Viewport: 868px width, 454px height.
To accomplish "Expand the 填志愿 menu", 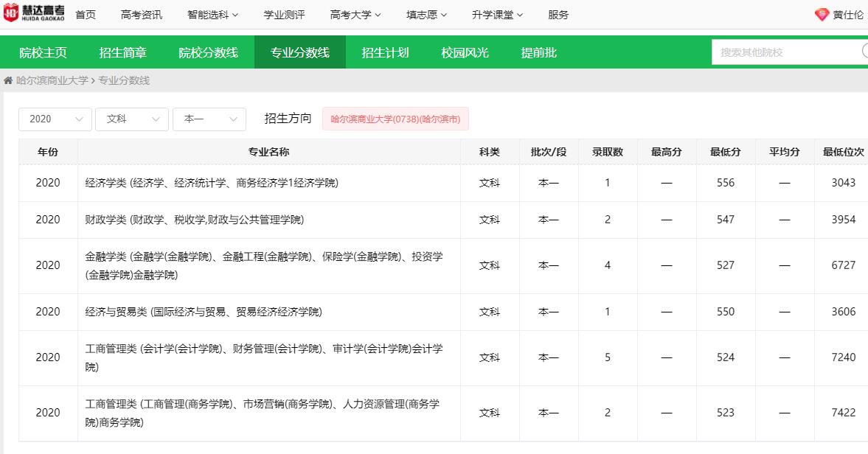I will (x=426, y=15).
